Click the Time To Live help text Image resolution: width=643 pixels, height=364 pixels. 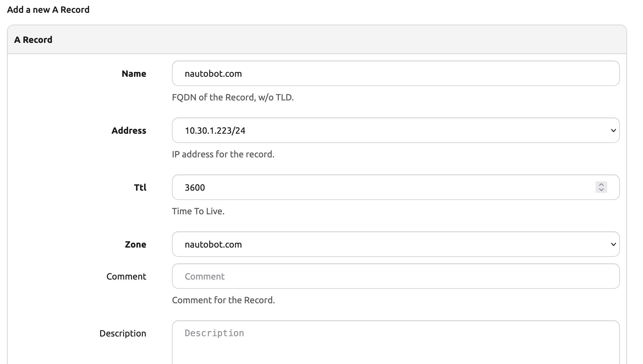pyautogui.click(x=198, y=211)
